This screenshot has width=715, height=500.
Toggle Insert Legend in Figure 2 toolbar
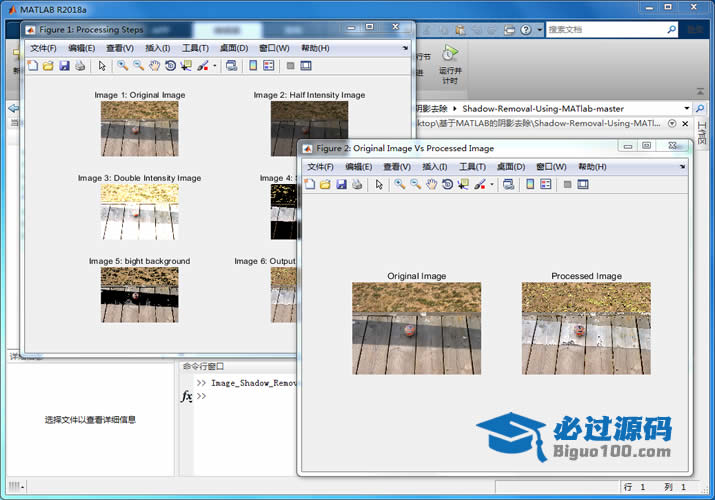pyautogui.click(x=545, y=185)
